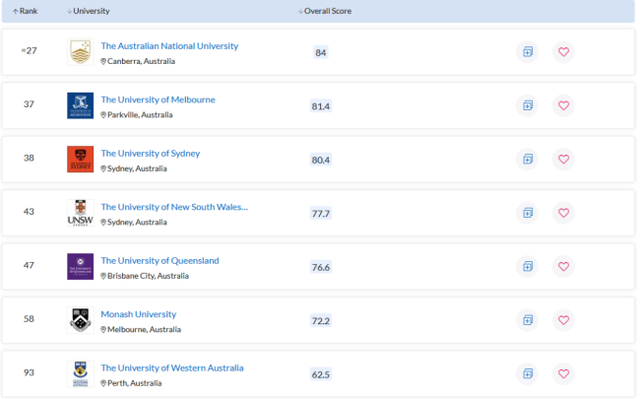Like the Australian National University heart icon
640x399 pixels.
point(563,52)
